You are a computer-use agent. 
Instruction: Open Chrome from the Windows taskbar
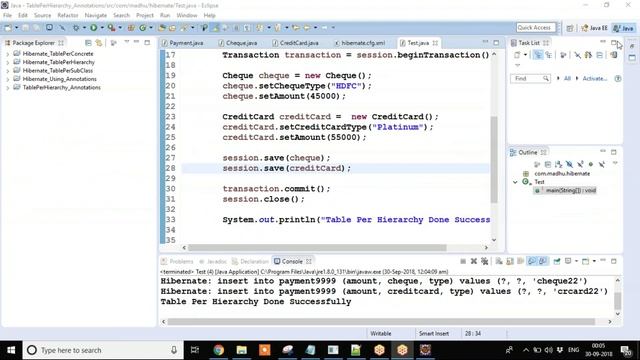point(219,350)
